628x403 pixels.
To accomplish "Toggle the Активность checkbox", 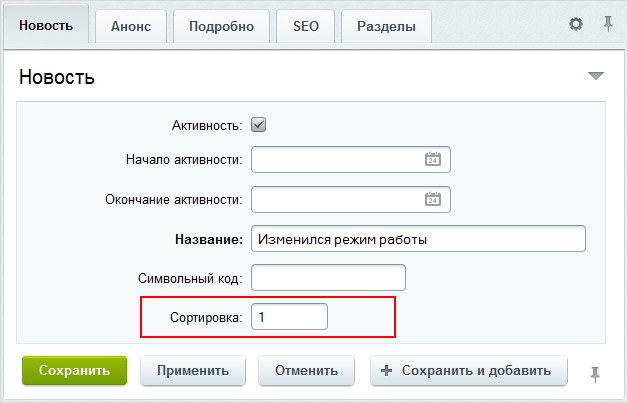I will 258,125.
